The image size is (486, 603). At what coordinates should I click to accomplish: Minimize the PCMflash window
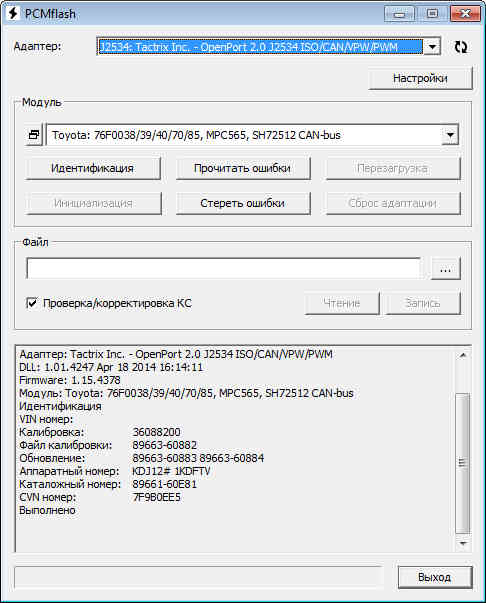400,14
